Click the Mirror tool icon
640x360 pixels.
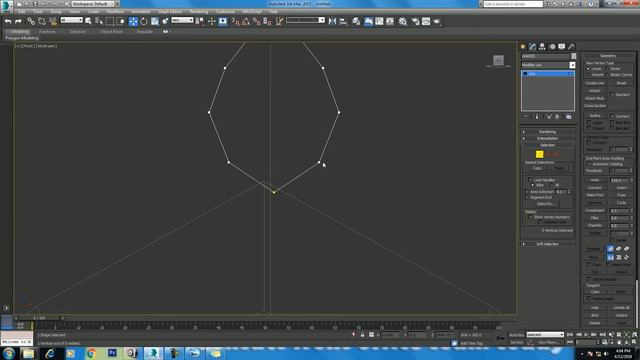click(333, 21)
